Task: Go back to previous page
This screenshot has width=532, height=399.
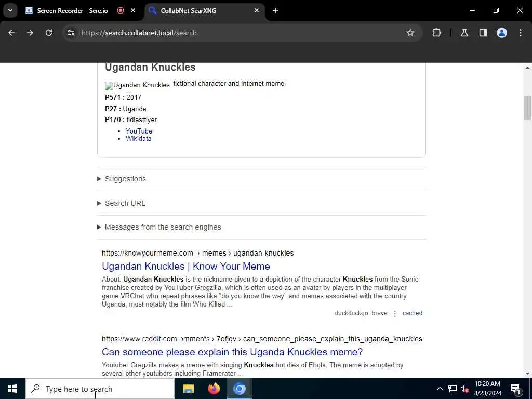Action: pyautogui.click(x=11, y=33)
